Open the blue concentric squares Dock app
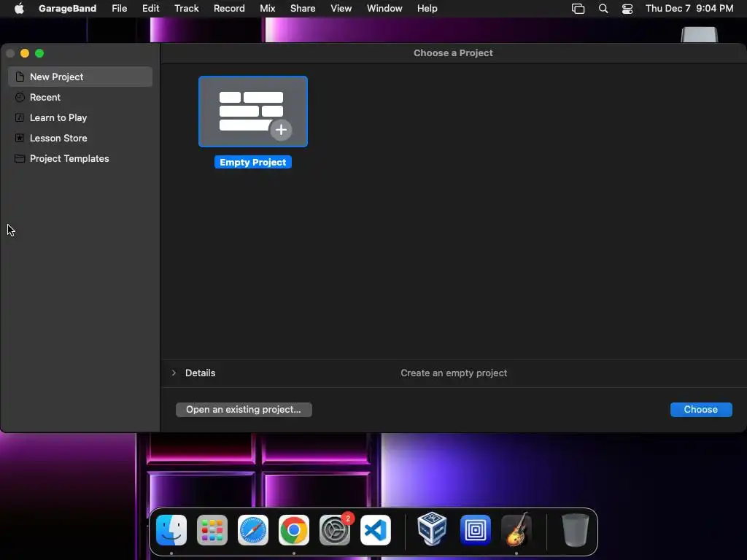 click(x=476, y=530)
